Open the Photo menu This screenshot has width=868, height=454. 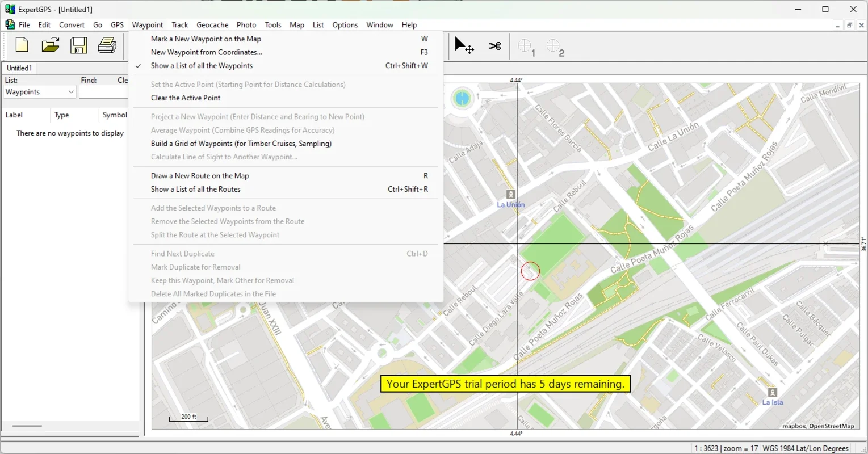click(246, 25)
